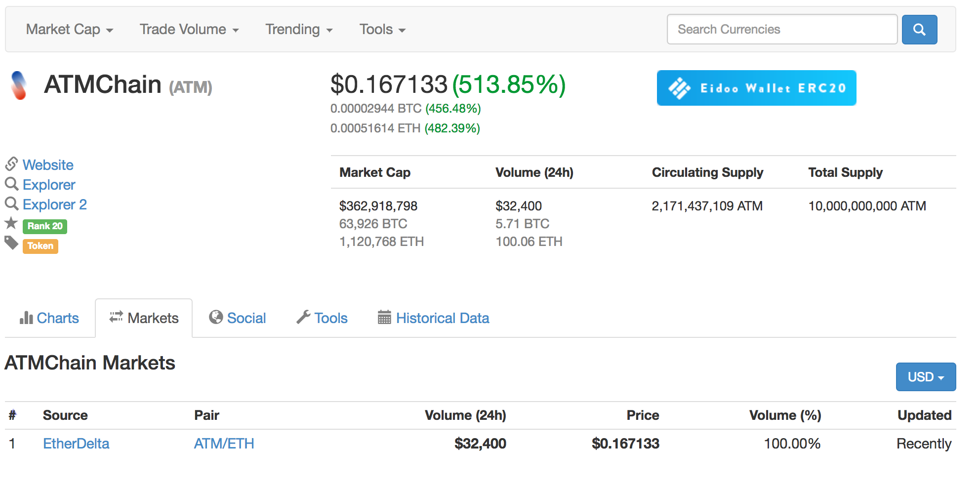
Task: Click the Volume (%) column header
Action: coord(785,415)
